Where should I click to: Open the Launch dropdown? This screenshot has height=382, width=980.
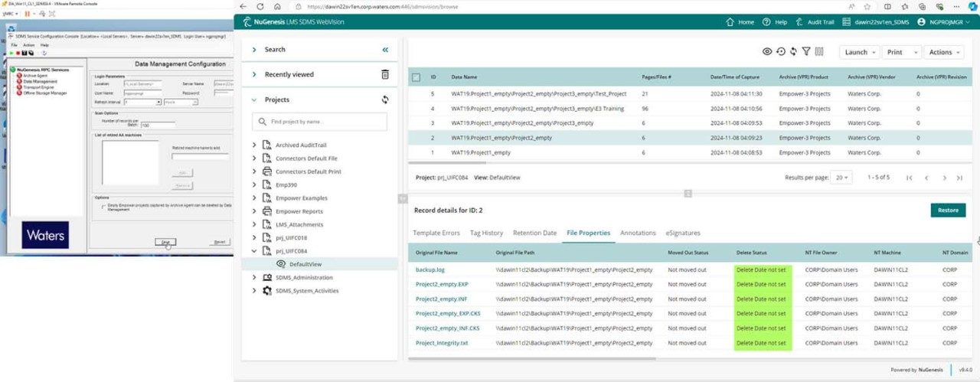[x=860, y=52]
